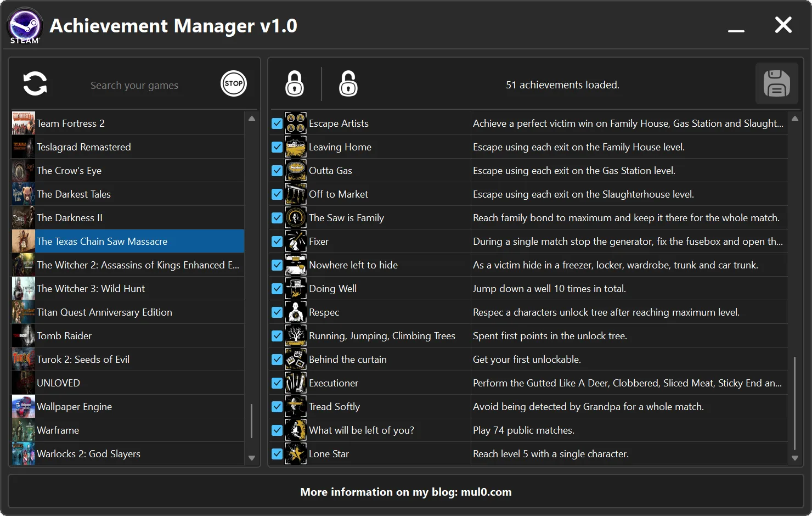Click the Tomb Raider game thumbnail
This screenshot has height=516, width=812.
point(24,335)
